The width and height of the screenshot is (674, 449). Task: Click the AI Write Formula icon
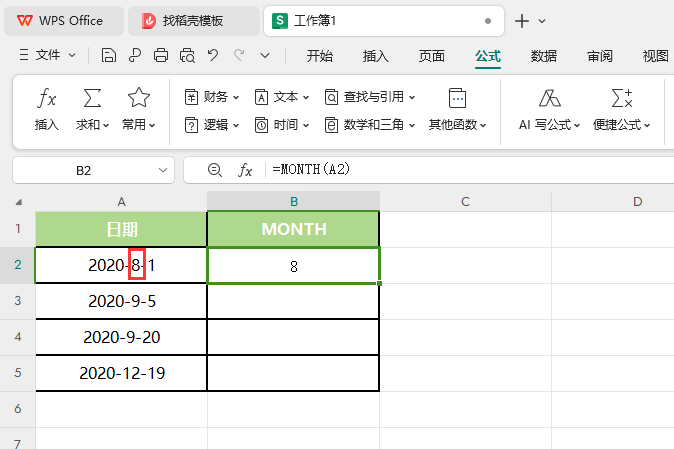(549, 98)
